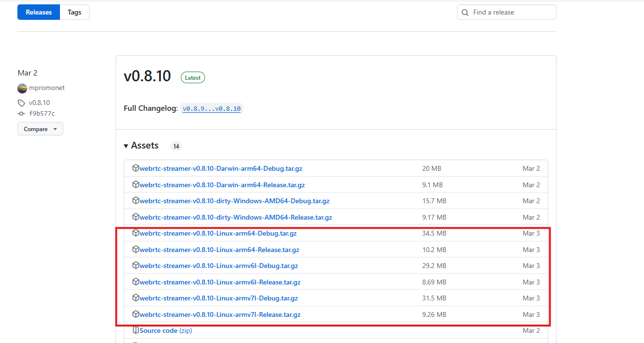Focus the Find a release search field
This screenshot has width=644, height=343.
[510, 13]
